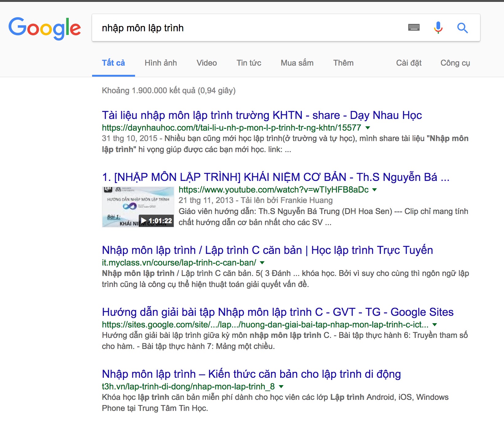Open the it.myclass.vn URL dropdown arrow
504x425 pixels.
coord(262,263)
